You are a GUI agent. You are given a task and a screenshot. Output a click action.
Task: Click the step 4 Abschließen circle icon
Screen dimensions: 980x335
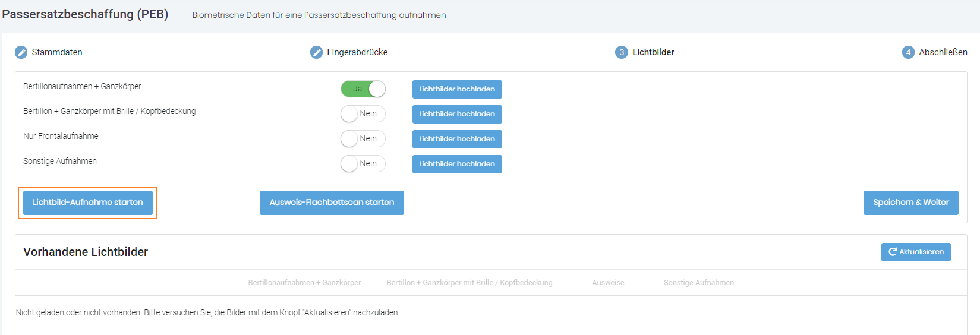click(x=908, y=52)
